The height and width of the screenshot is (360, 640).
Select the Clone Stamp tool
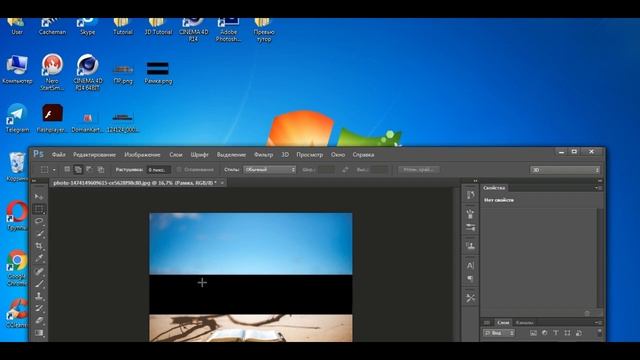[39, 296]
